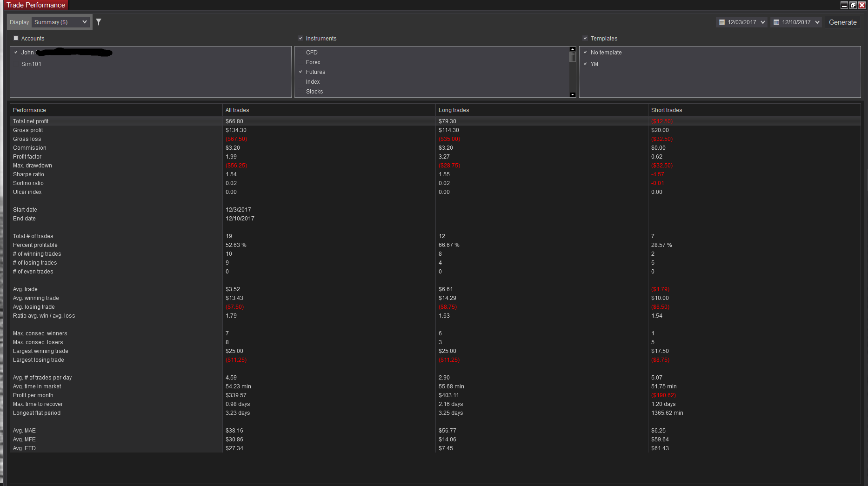Viewport: 868px width, 486px height.
Task: Click the End date row label
Action: click(24, 219)
